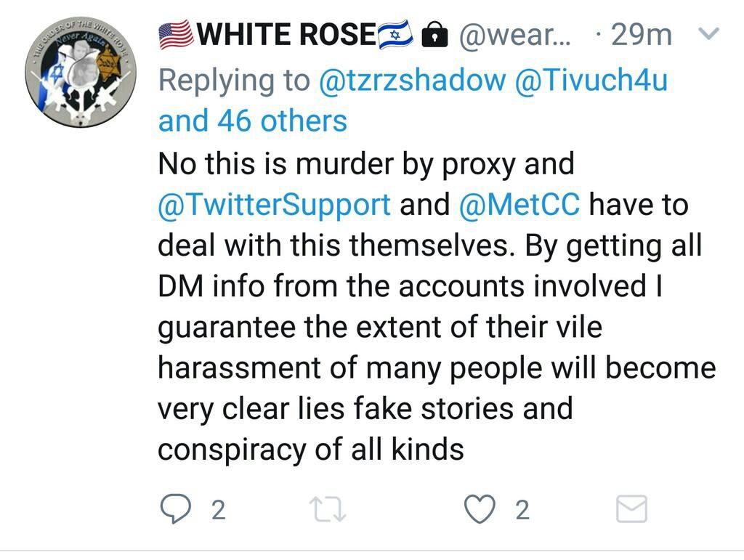This screenshot has height=560, width=744.
Task: Click the reply count number 2
Action: (x=218, y=510)
